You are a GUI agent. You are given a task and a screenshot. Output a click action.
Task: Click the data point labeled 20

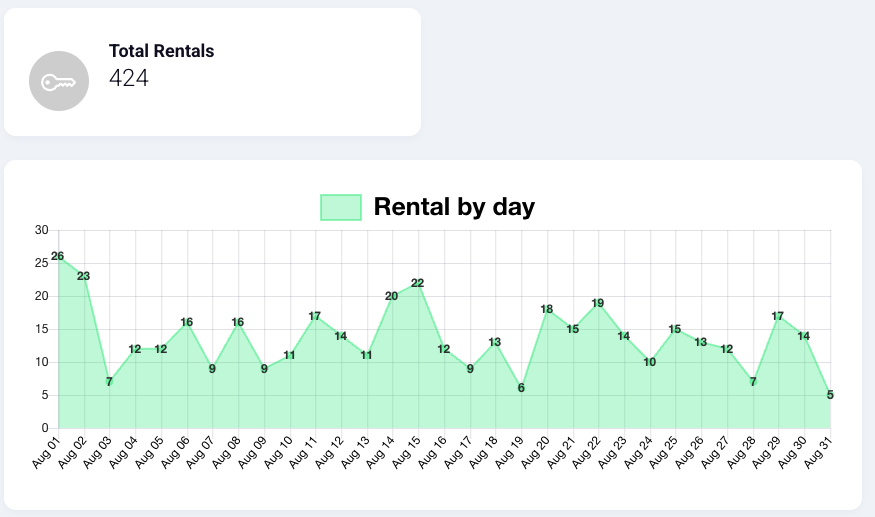[x=392, y=296]
